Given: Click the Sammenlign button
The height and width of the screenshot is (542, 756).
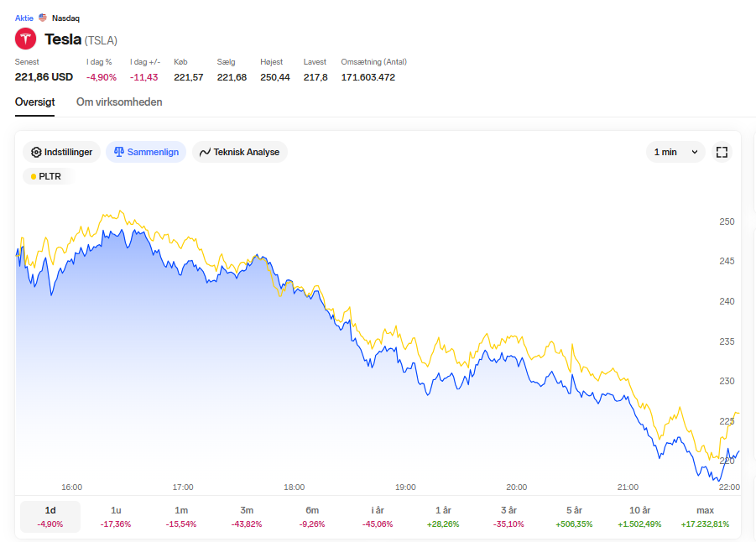Looking at the screenshot, I should pyautogui.click(x=146, y=152).
